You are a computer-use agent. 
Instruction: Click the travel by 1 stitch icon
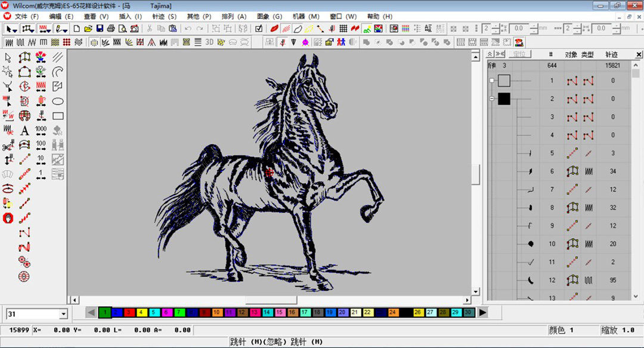click(x=41, y=174)
